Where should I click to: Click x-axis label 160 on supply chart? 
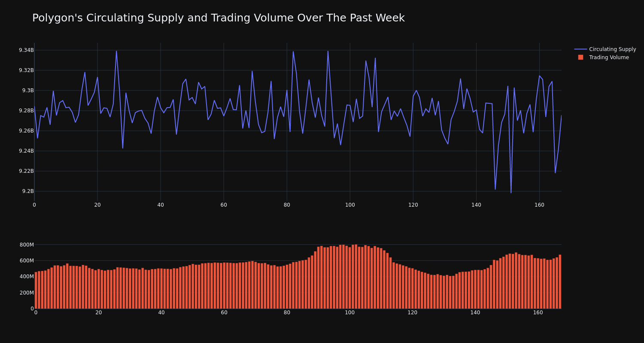coord(539,205)
